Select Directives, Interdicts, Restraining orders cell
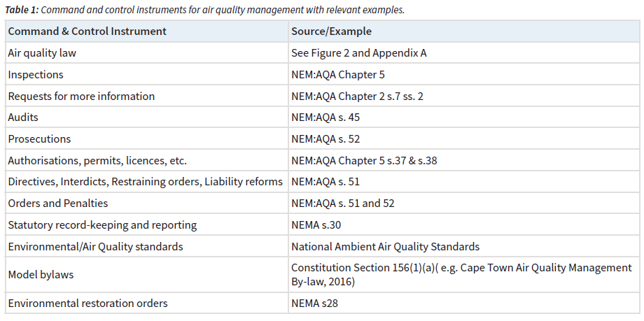Viewport: 644px width, 321px height. pyautogui.click(x=145, y=182)
